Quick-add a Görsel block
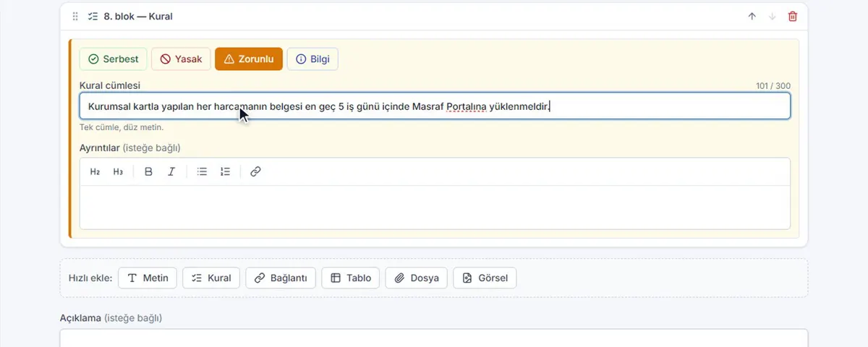Image resolution: width=868 pixels, height=347 pixels. 485,278
